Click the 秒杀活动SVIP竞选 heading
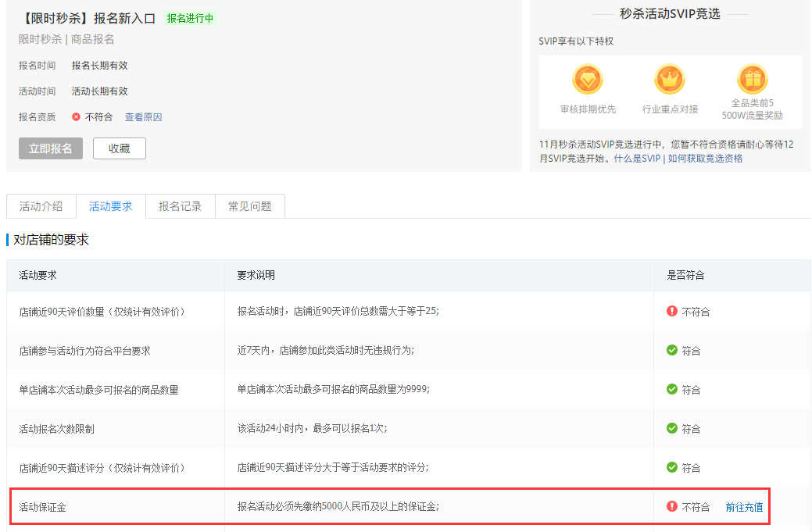Image resolution: width=812 pixels, height=532 pixels. click(x=670, y=14)
